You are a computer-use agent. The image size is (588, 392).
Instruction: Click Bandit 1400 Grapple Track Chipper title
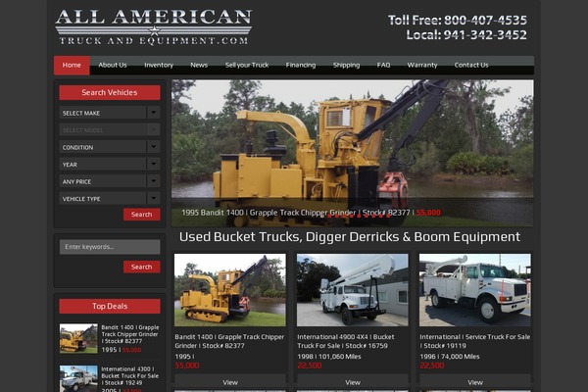229,341
